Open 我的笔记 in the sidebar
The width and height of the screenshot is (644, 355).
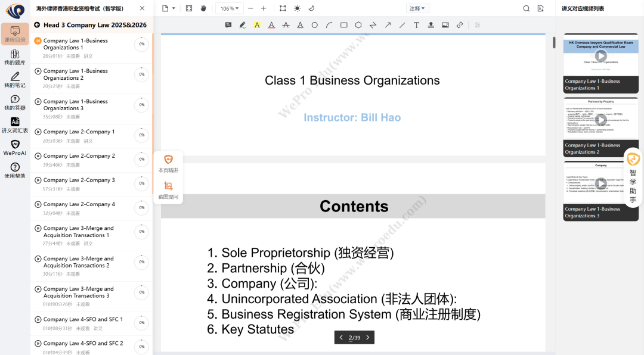(15, 80)
